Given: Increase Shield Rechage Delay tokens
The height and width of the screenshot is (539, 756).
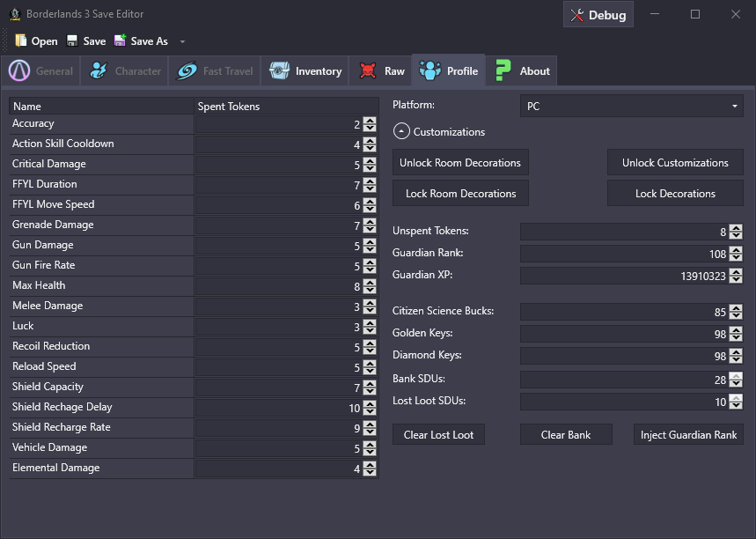Looking at the screenshot, I should [x=370, y=404].
